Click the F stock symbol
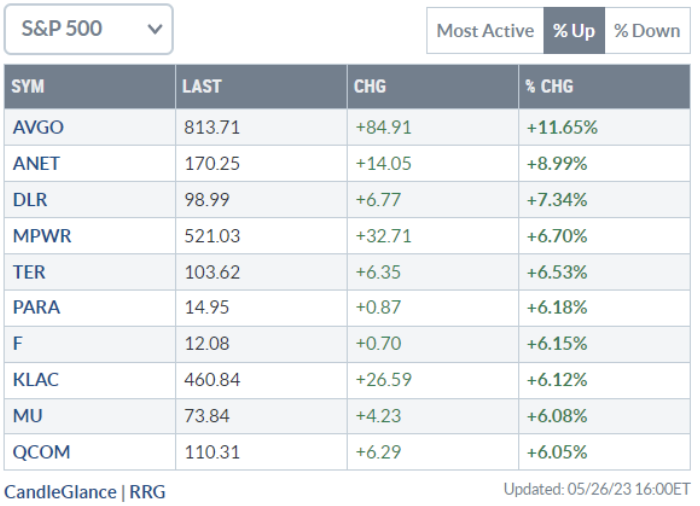700x506 pixels. click(x=17, y=343)
